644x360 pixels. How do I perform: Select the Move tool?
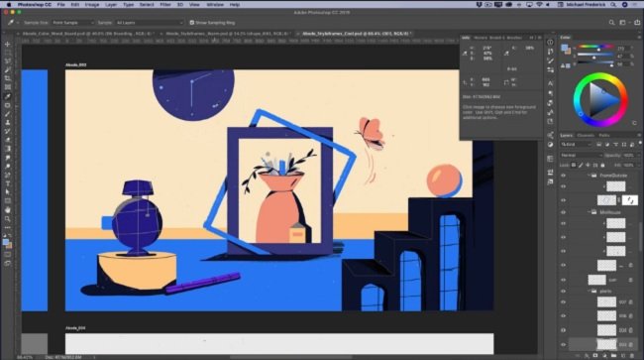[x=8, y=44]
